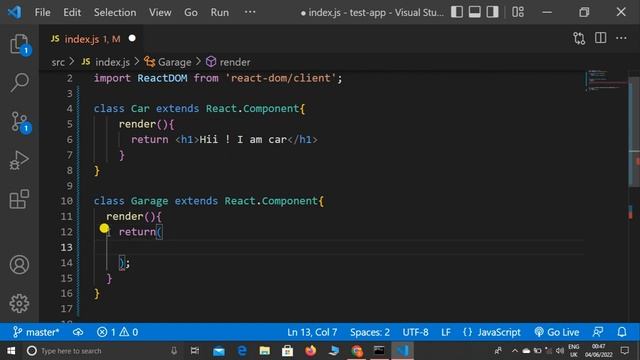
Task: Click the yellow lightbulb code action
Action: (x=104, y=228)
